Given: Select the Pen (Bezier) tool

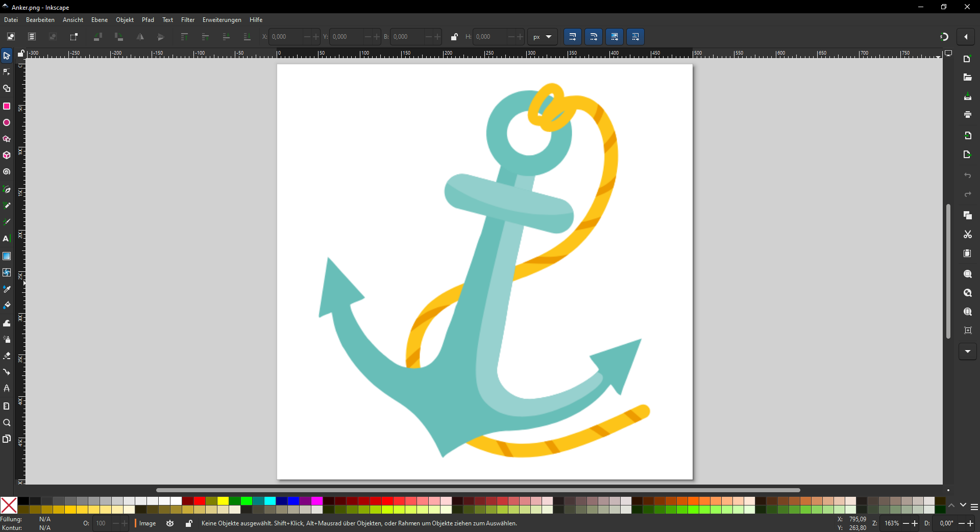Looking at the screenshot, I should point(7,189).
